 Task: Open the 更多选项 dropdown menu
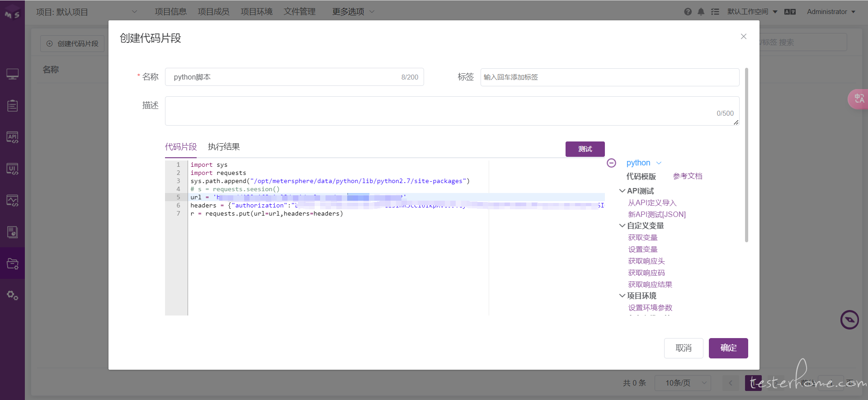pos(353,12)
